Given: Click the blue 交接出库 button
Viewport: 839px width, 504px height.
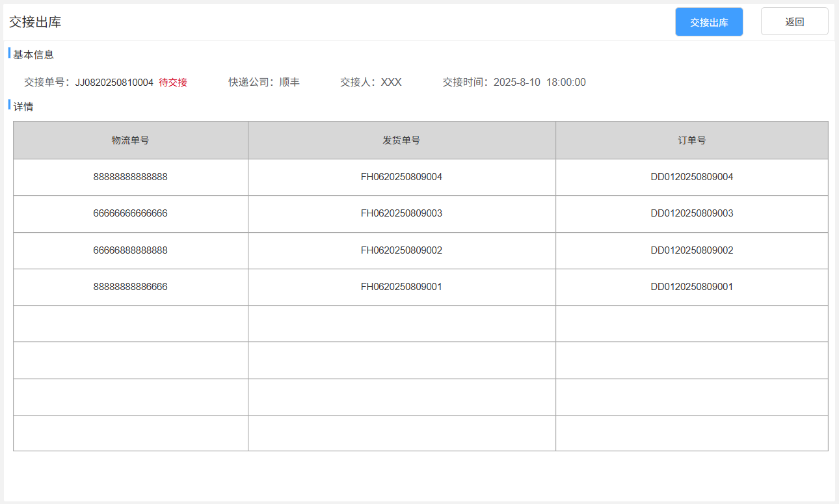Looking at the screenshot, I should point(709,22).
